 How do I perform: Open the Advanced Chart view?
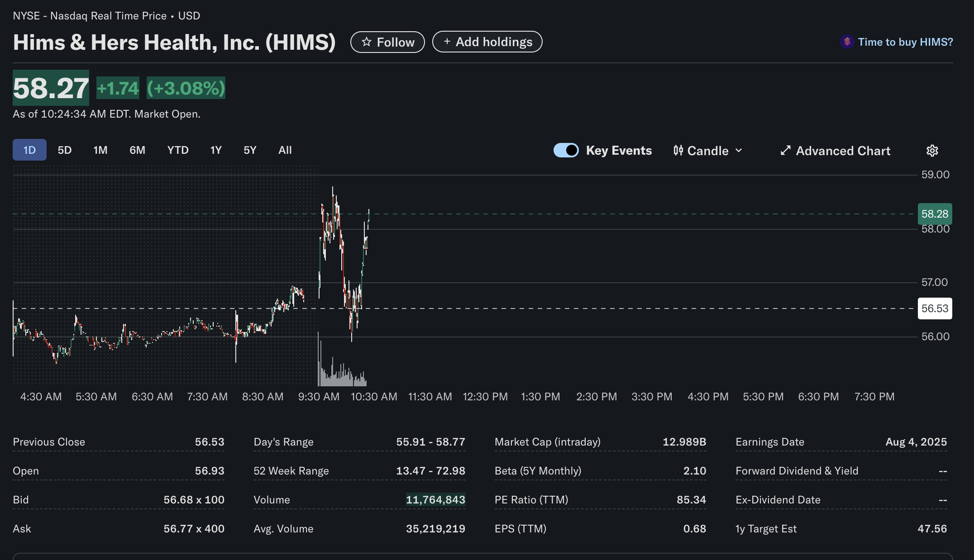point(836,151)
